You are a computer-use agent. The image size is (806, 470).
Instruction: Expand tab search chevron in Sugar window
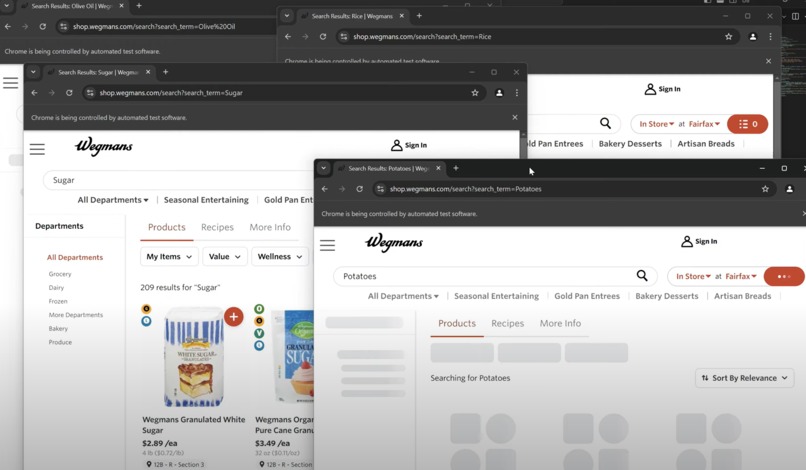click(x=33, y=72)
